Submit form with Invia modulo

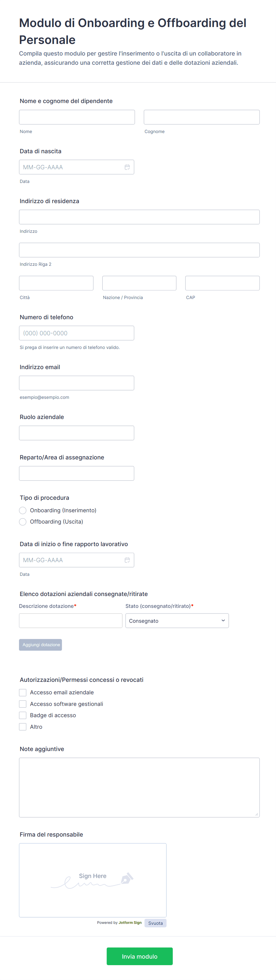coord(139,956)
